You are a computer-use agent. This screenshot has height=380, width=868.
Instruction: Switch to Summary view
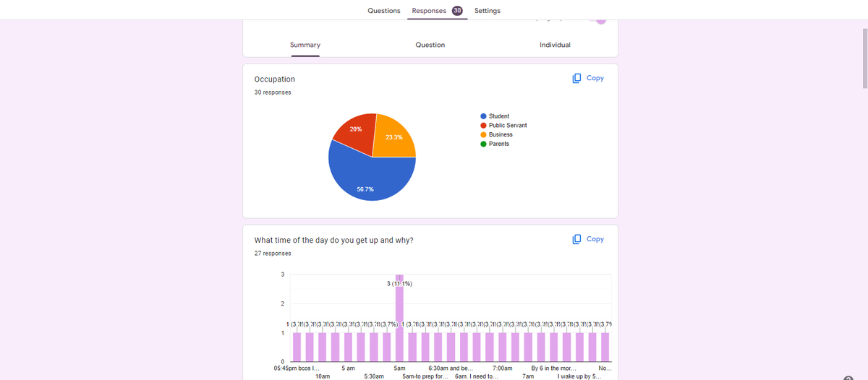pyautogui.click(x=305, y=45)
